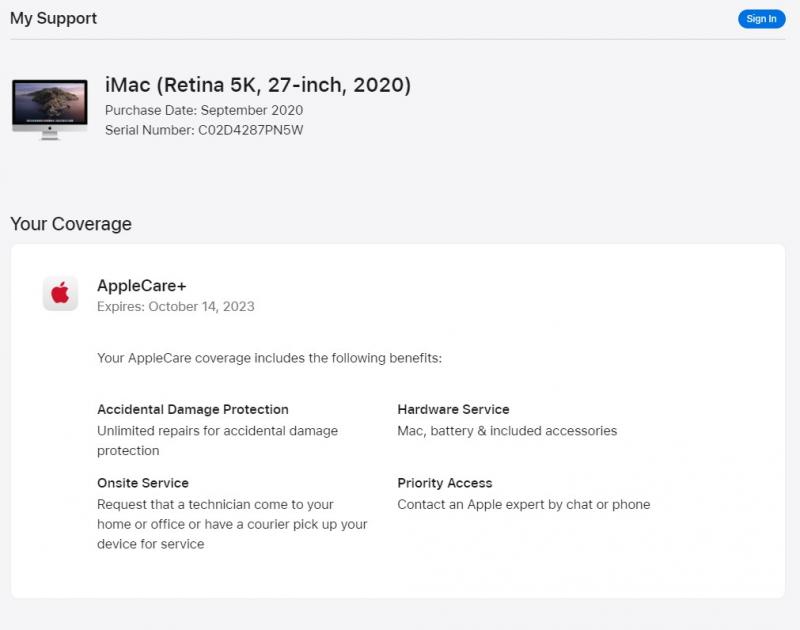Click the Sign In button
The height and width of the screenshot is (630, 800).
click(x=761, y=19)
